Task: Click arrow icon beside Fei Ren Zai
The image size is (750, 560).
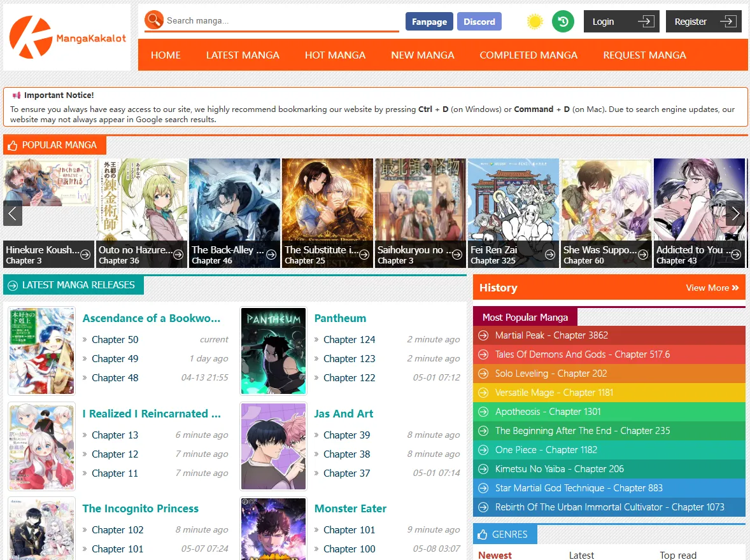Action: 550,255
